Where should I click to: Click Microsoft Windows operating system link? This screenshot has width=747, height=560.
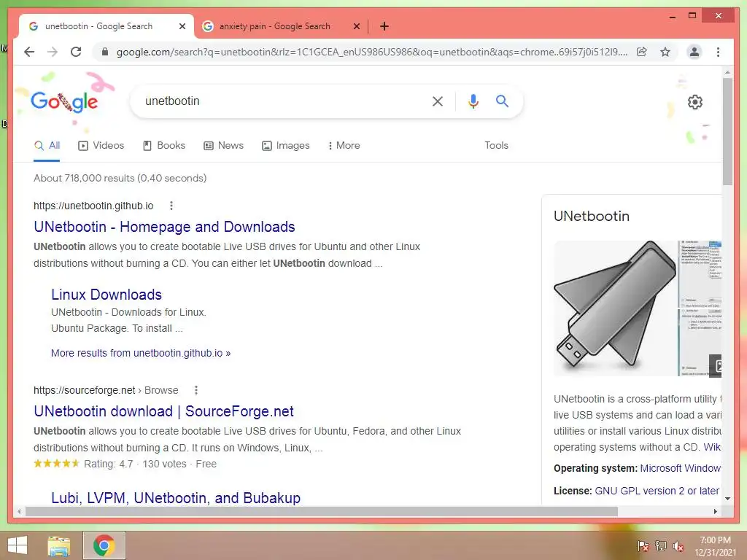pos(681,468)
